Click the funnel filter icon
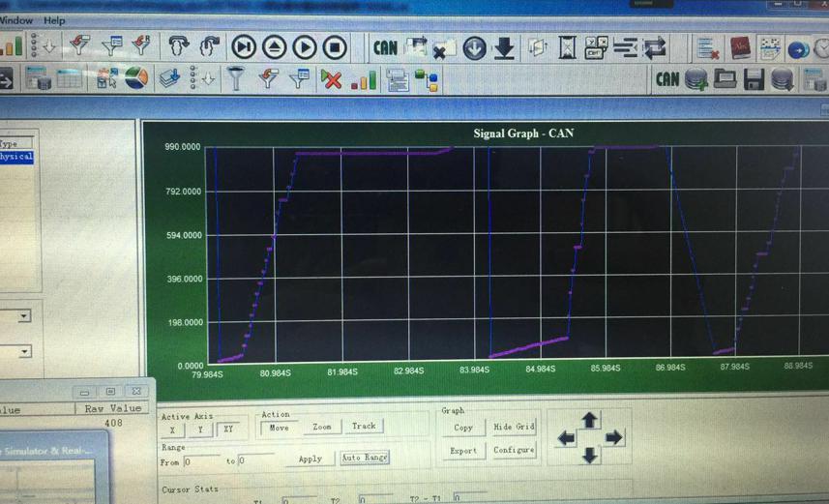 point(236,78)
